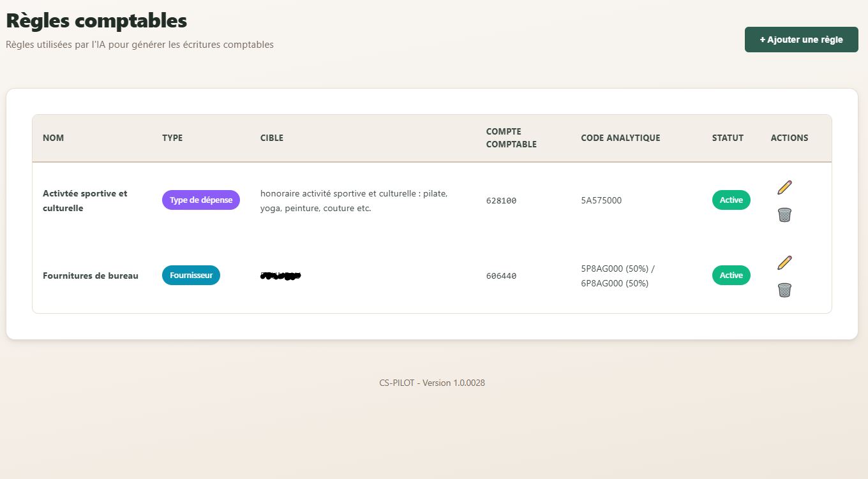Click the TYPE column header
The height and width of the screenshot is (479, 868).
click(172, 138)
